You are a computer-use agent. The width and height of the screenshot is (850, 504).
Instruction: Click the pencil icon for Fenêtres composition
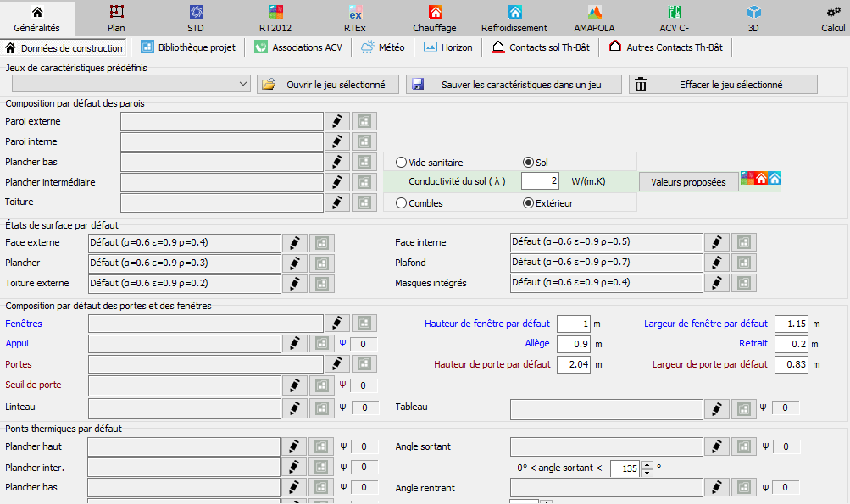pyautogui.click(x=337, y=324)
